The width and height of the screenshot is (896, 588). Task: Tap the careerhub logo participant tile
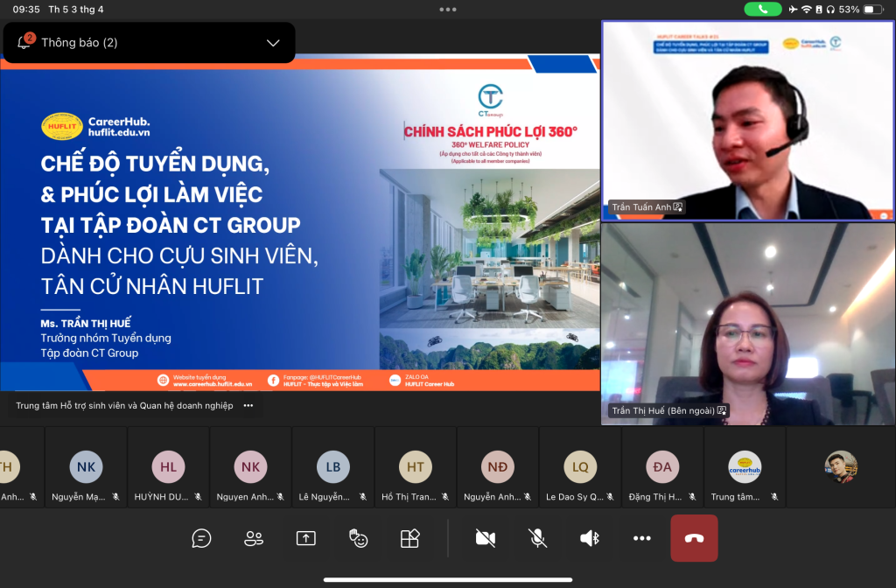pyautogui.click(x=745, y=467)
